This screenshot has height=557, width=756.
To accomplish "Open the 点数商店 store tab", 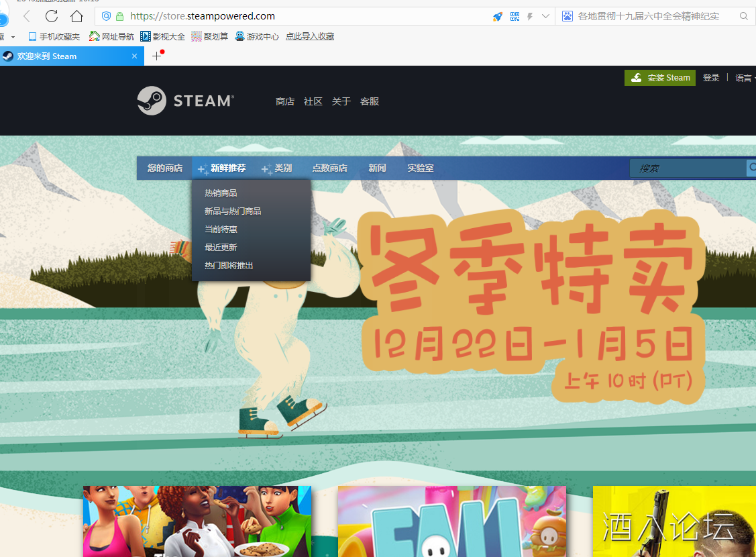I will click(330, 168).
